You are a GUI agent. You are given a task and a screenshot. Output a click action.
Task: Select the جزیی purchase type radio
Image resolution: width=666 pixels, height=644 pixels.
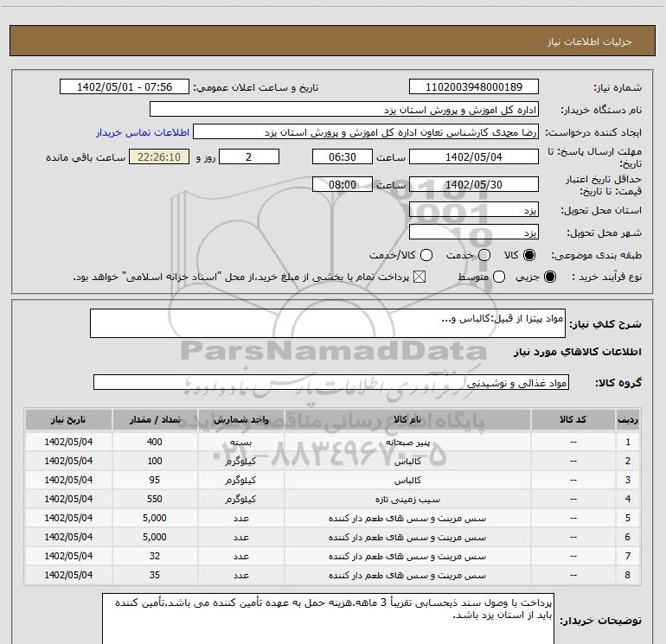tap(549, 277)
